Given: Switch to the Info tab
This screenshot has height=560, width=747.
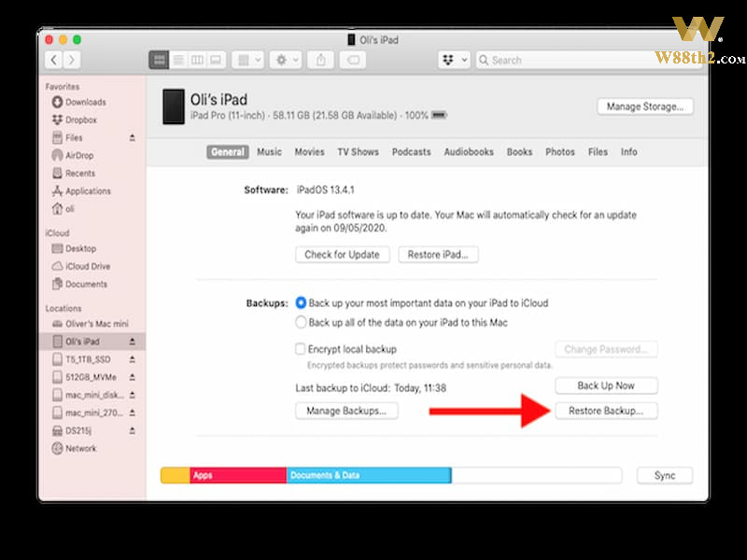Looking at the screenshot, I should click(x=628, y=152).
